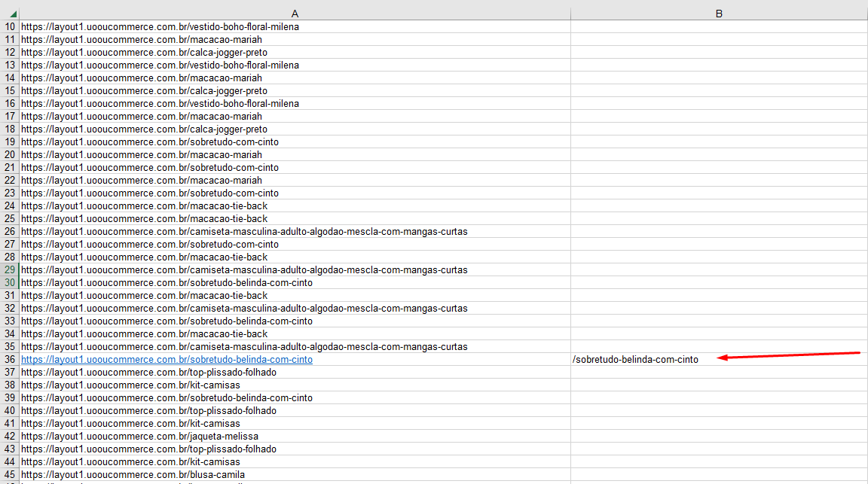Click cell A30 sobretudo-belinda-com-cinto URL
868x484 pixels.
(295, 283)
